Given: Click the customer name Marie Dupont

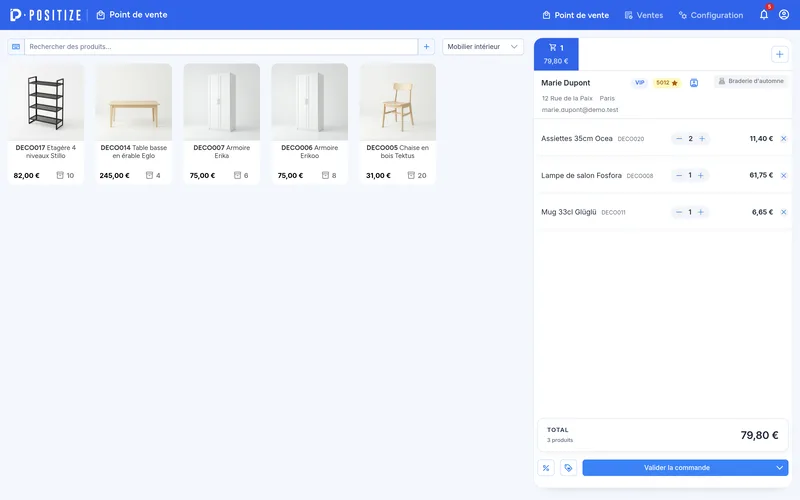Looking at the screenshot, I should pyautogui.click(x=565, y=83).
